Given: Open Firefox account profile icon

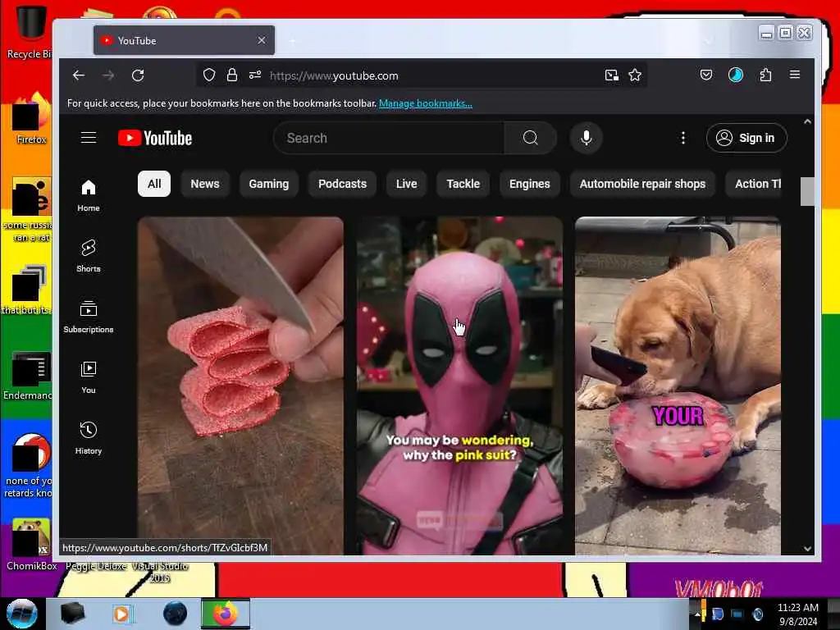Looking at the screenshot, I should [x=736, y=75].
